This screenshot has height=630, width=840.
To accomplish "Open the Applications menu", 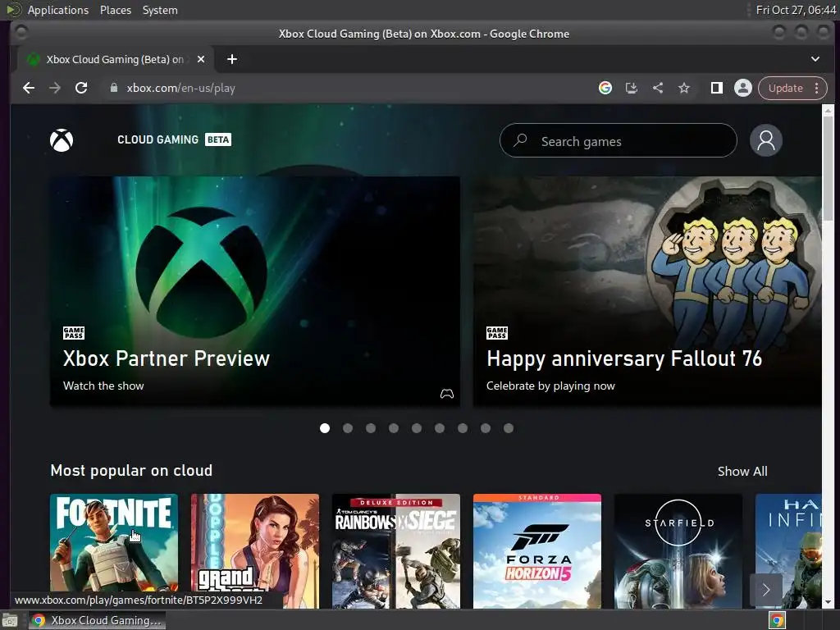I will (58, 10).
